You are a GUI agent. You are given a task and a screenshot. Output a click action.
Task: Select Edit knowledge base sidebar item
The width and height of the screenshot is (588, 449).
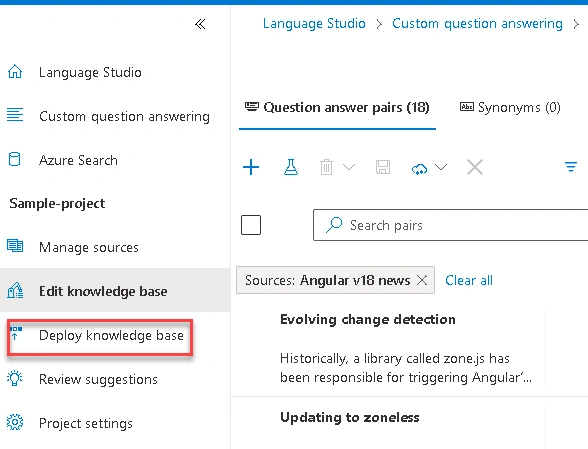pyautogui.click(x=115, y=290)
